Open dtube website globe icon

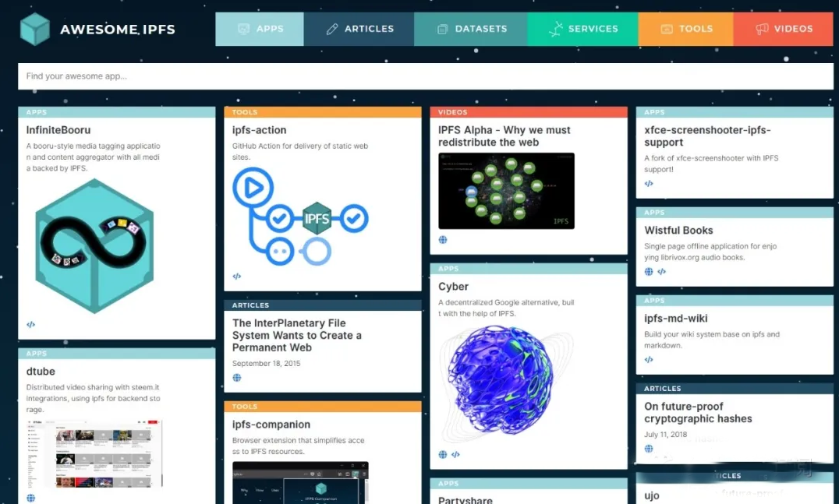click(30, 498)
